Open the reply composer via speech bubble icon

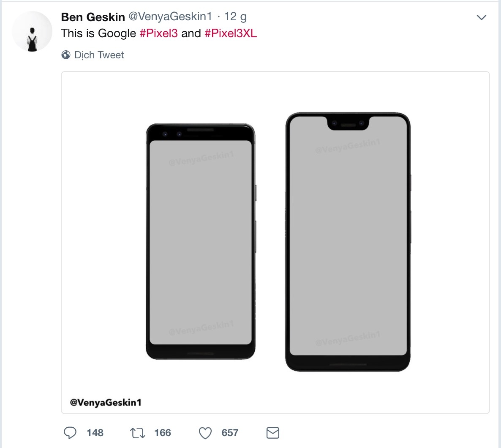71,433
